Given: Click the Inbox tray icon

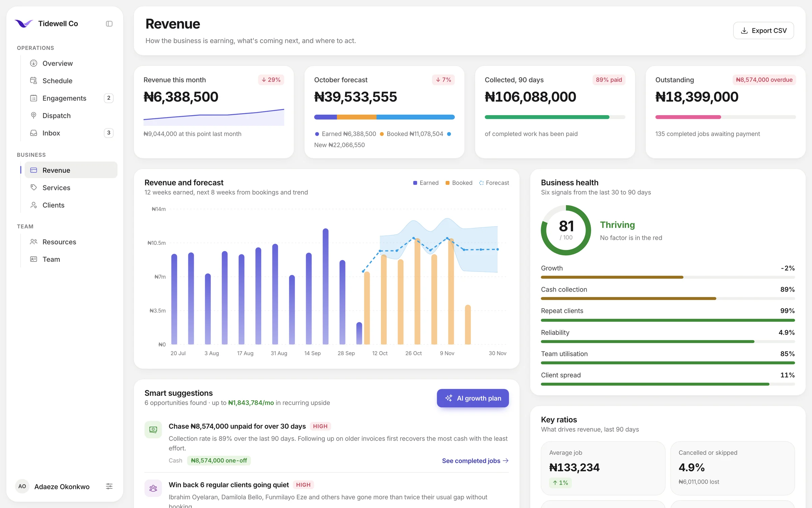Looking at the screenshot, I should click(x=33, y=133).
